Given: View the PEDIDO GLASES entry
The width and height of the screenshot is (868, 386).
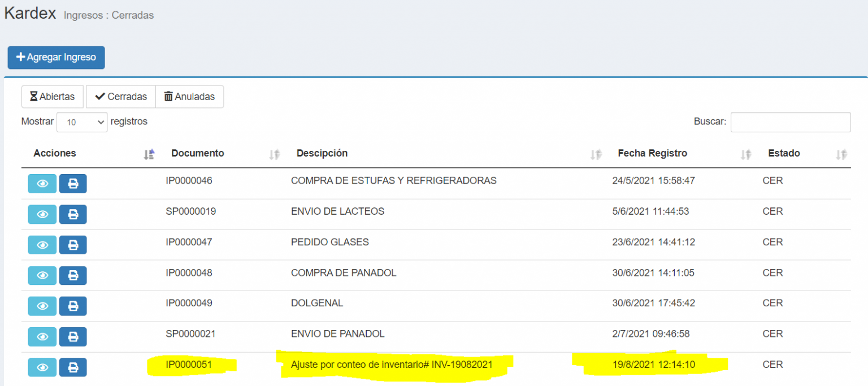Looking at the screenshot, I should coord(42,245).
